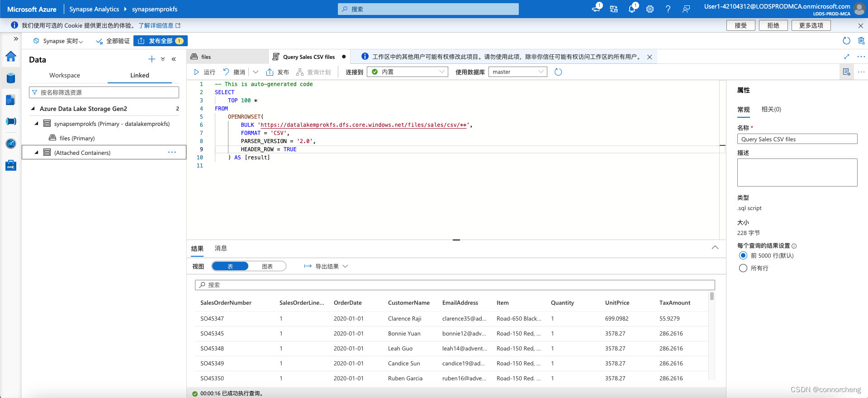
Task: Refresh the database list next to master
Action: click(558, 72)
